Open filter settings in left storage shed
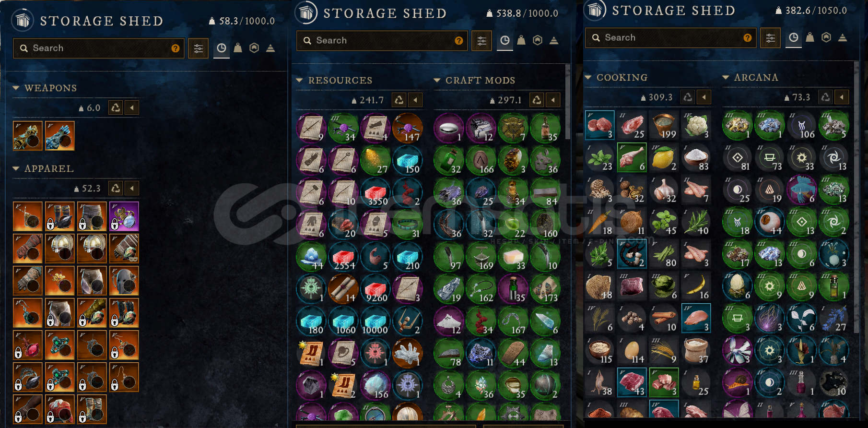The image size is (868, 428). click(198, 48)
